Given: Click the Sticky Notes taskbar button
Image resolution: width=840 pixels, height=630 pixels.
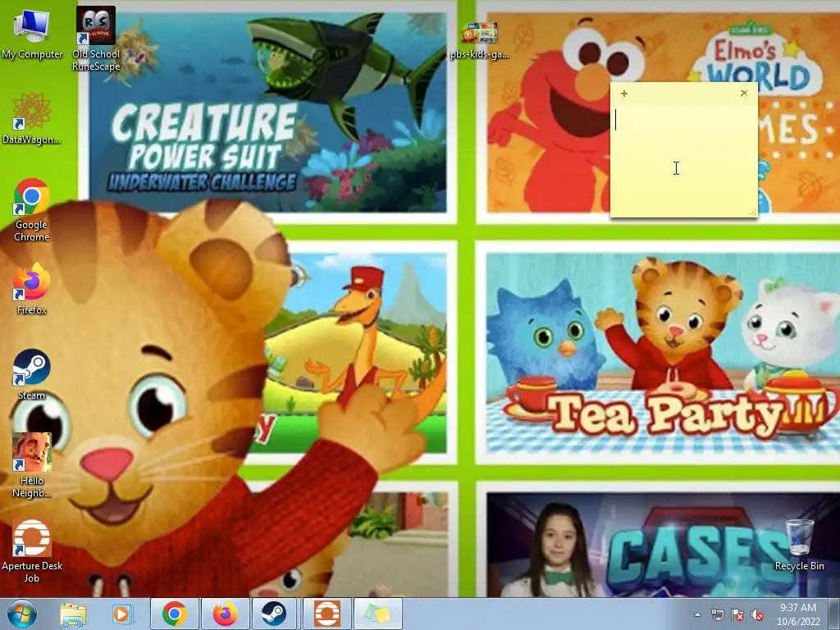Looking at the screenshot, I should click(x=377, y=614).
